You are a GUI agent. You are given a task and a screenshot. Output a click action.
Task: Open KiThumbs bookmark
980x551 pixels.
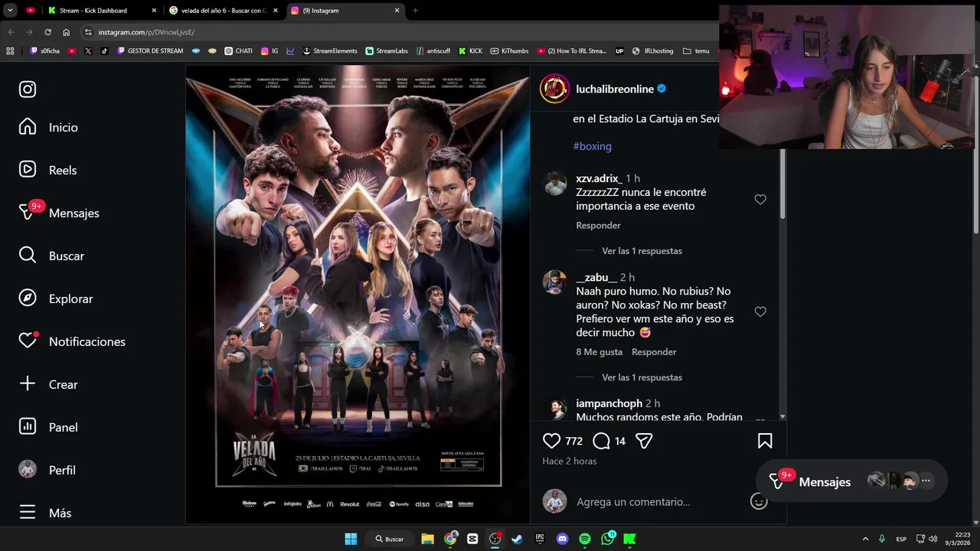tap(509, 51)
